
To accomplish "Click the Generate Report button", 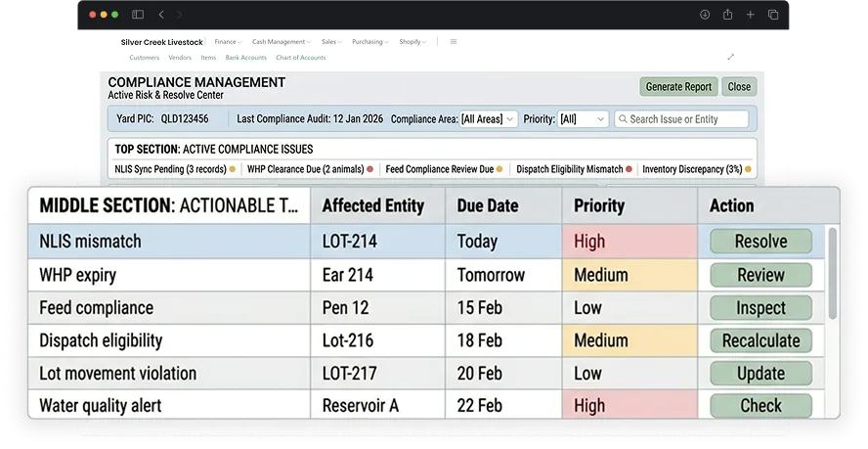I will (x=678, y=86).
